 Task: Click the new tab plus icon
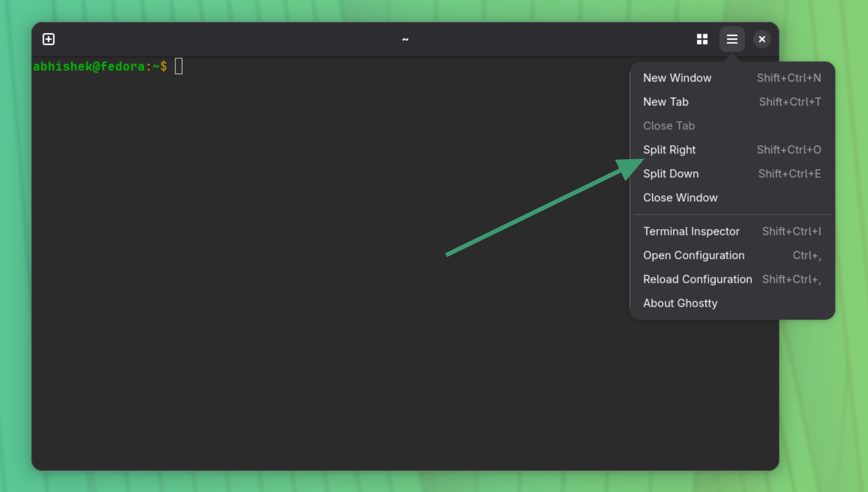(x=49, y=39)
